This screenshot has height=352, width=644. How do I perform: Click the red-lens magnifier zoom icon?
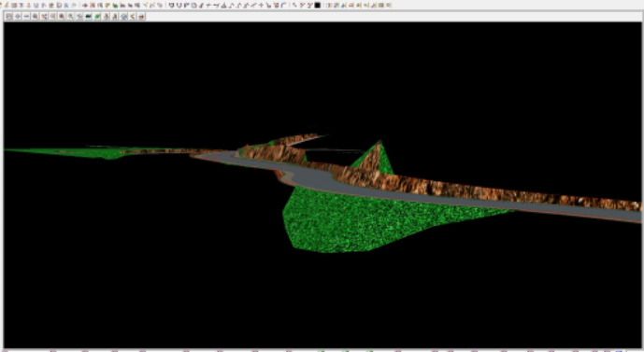(x=61, y=17)
